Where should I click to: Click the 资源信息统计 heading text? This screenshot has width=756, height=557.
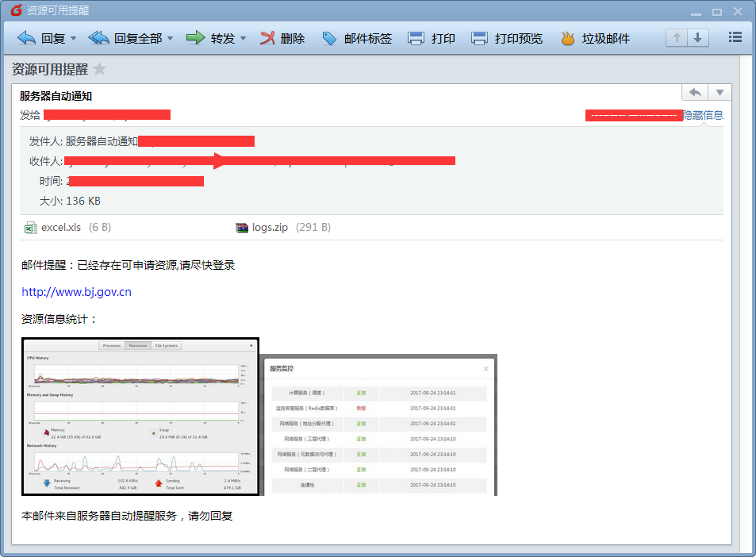(59, 319)
